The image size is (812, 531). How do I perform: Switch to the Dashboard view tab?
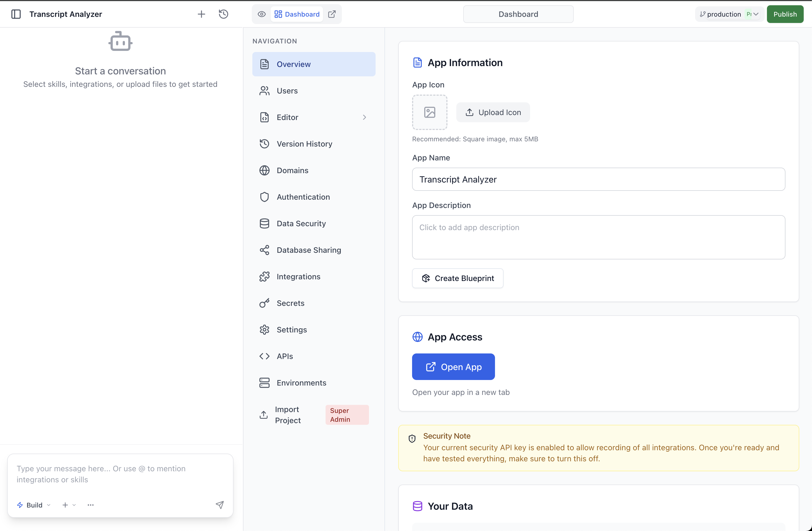click(x=297, y=14)
